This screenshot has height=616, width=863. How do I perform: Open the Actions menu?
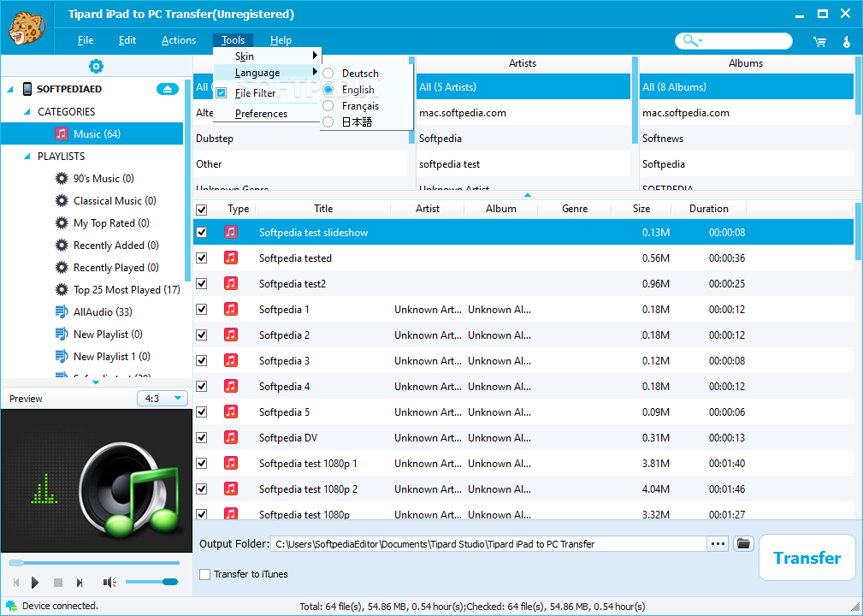click(178, 40)
